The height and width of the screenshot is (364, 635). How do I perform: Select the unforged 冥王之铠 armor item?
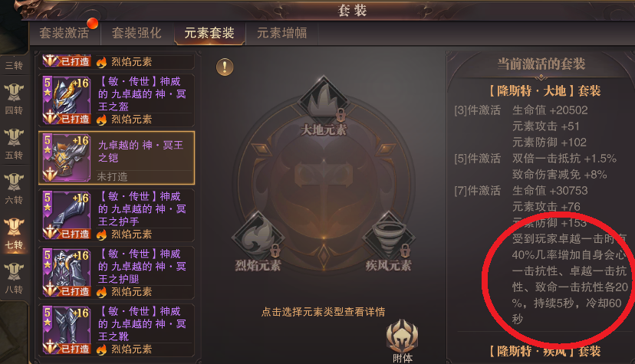[x=117, y=157]
